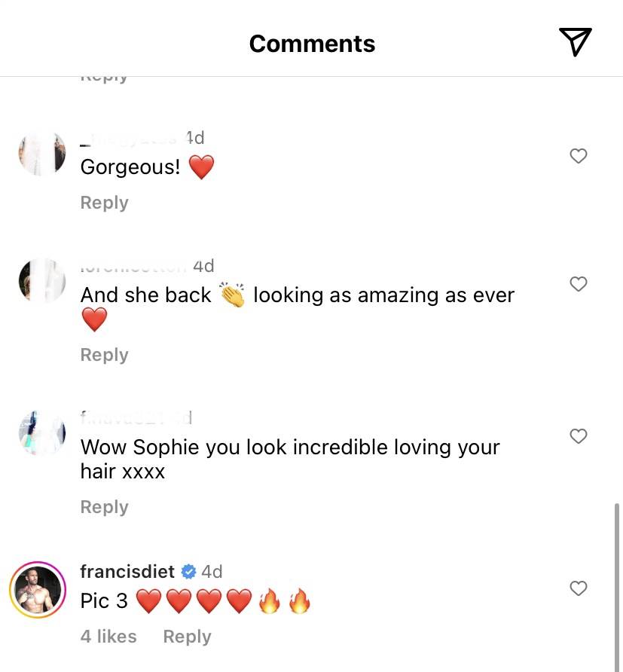
Task: Like the francisdiet "Pic 3" comment
Action: [578, 588]
